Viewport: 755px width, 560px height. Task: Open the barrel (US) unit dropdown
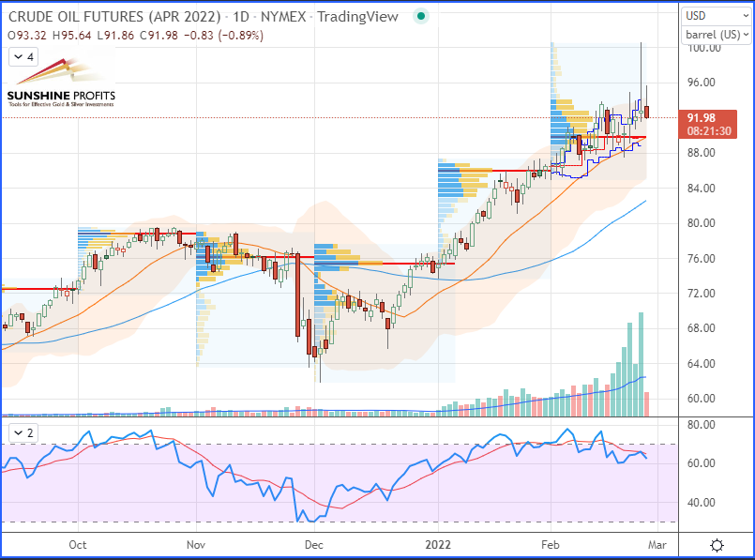717,35
